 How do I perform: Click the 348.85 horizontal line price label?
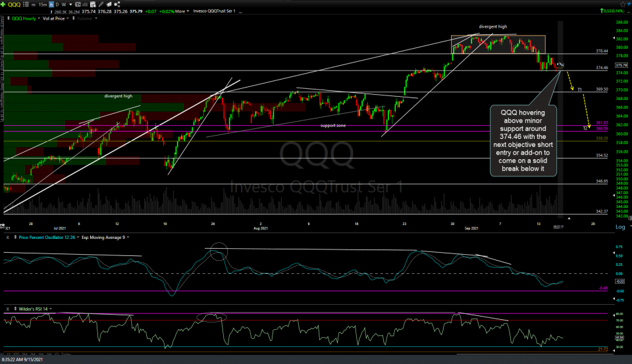tap(602, 182)
